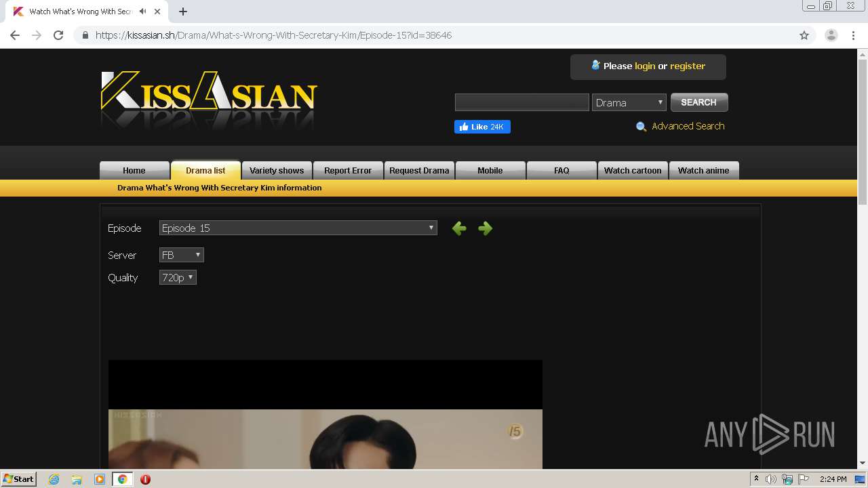Open Internet Explorer from taskbar

(x=54, y=479)
